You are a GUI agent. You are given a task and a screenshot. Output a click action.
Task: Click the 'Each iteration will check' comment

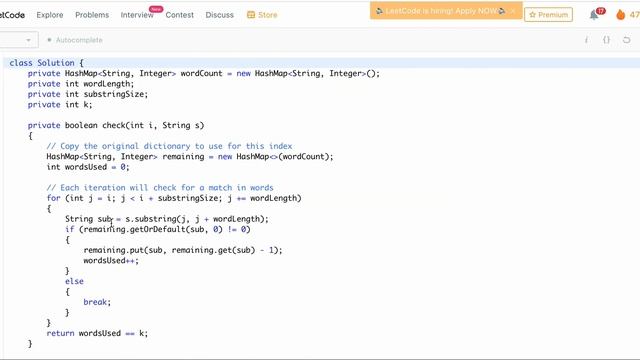point(160,188)
